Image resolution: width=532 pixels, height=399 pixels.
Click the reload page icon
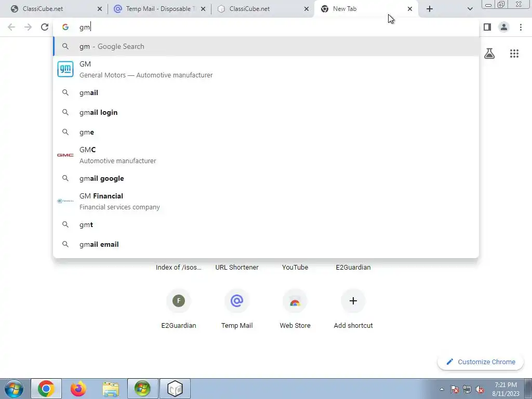[45, 27]
